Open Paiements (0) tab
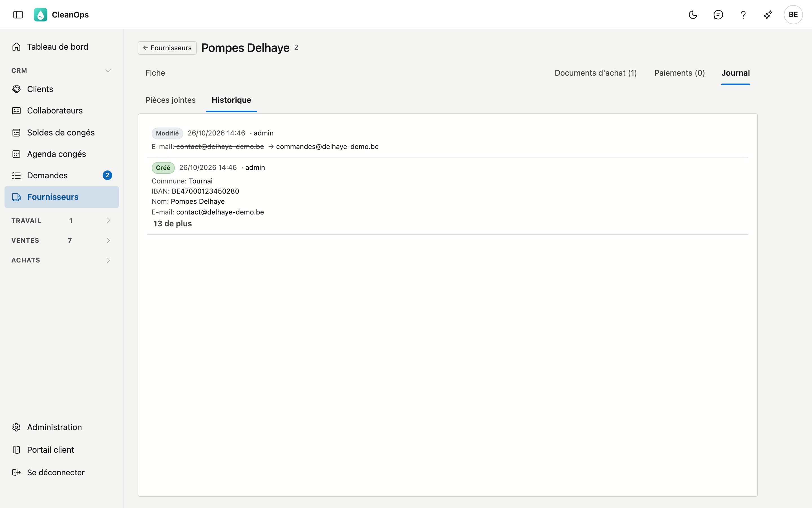This screenshot has height=508, width=812. 679,73
